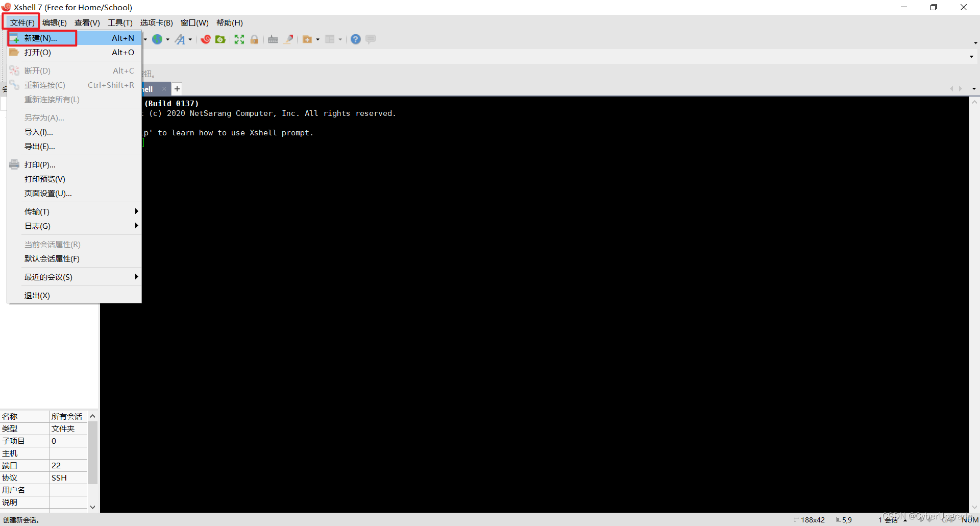Screen dimensions: 980x526
Task: Select 导出(E)... menu entry
Action: [x=75, y=146]
